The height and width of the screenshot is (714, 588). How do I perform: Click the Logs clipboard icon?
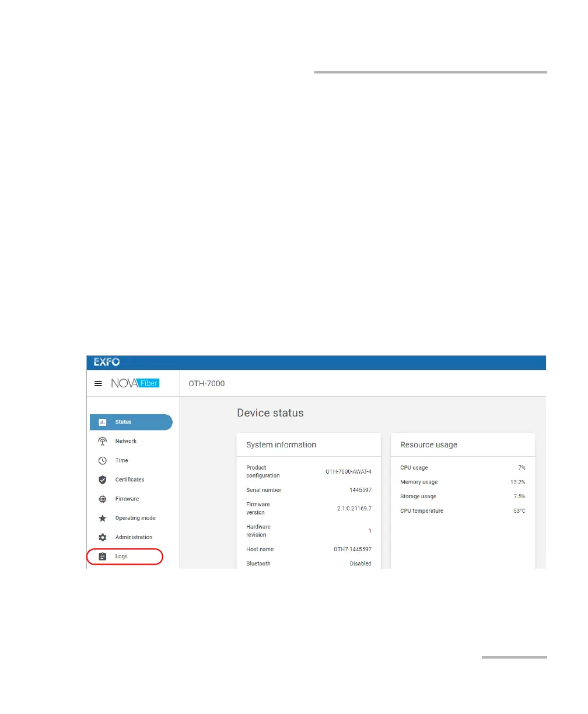[103, 556]
